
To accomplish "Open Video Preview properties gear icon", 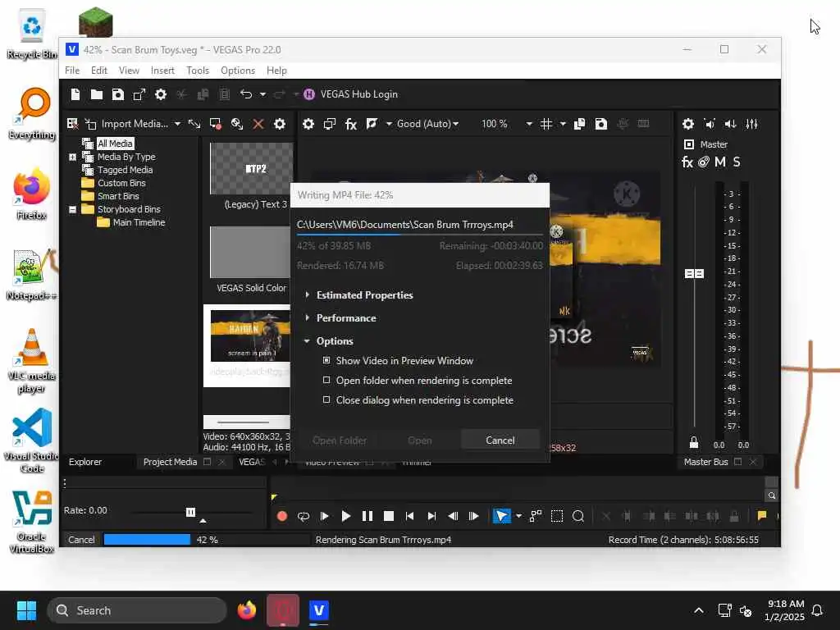I will pyautogui.click(x=308, y=124).
